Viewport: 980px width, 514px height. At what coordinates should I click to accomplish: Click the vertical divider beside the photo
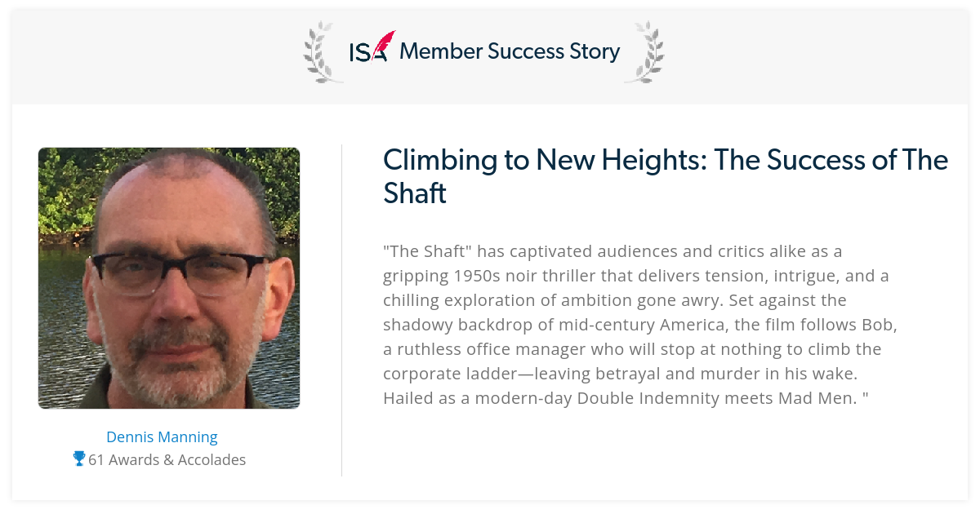(341, 310)
